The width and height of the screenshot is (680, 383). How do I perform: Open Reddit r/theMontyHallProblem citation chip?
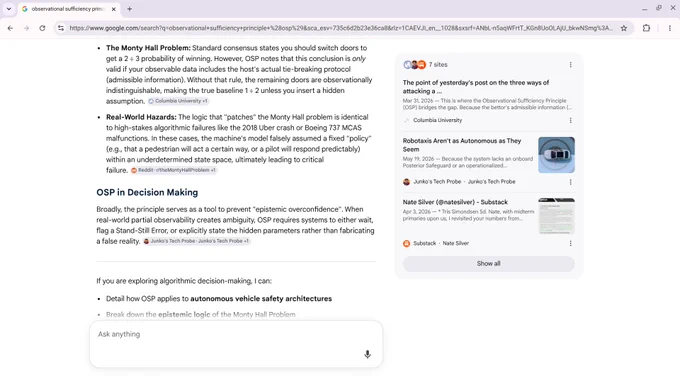(173, 170)
